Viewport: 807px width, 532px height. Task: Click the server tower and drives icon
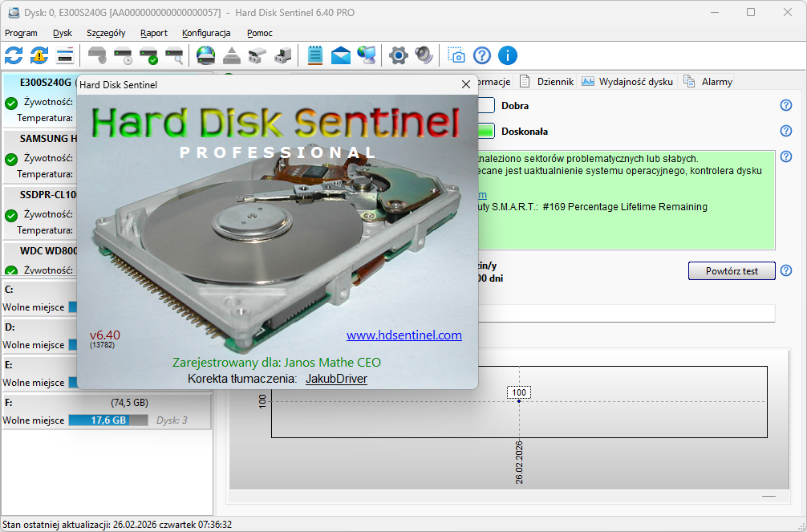coord(282,55)
